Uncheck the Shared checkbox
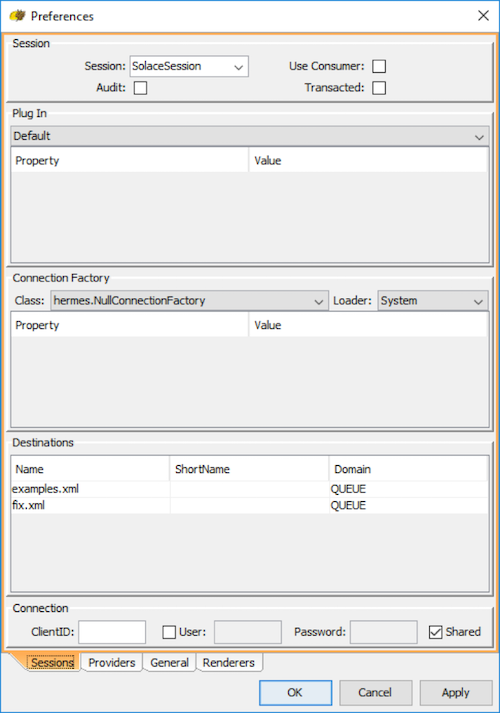500x713 pixels. tap(435, 632)
